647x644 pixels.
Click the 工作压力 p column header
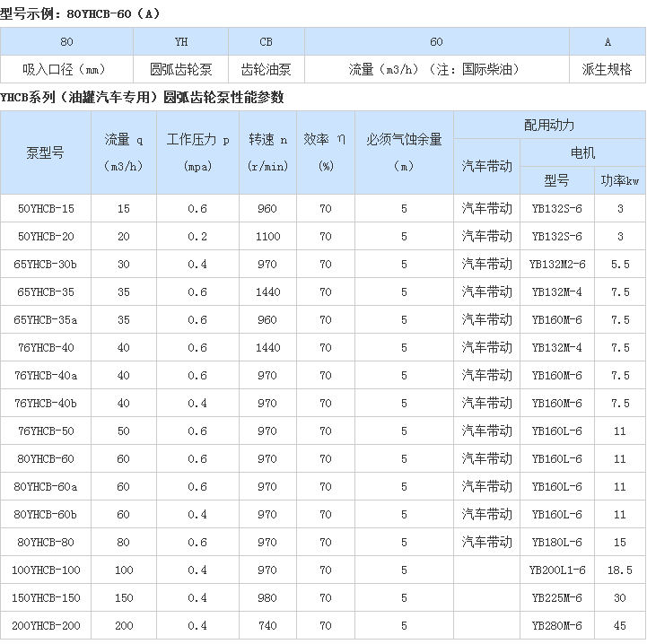point(197,140)
